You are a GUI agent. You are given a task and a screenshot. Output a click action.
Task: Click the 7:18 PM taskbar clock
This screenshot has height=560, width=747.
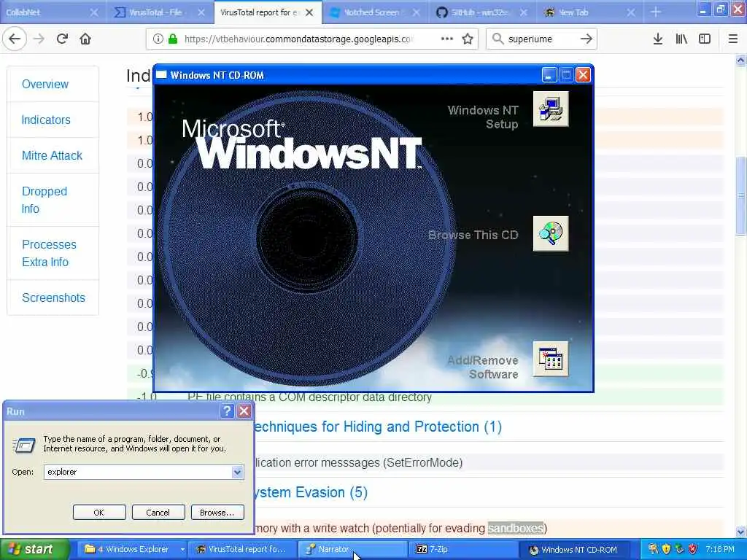coord(720,549)
